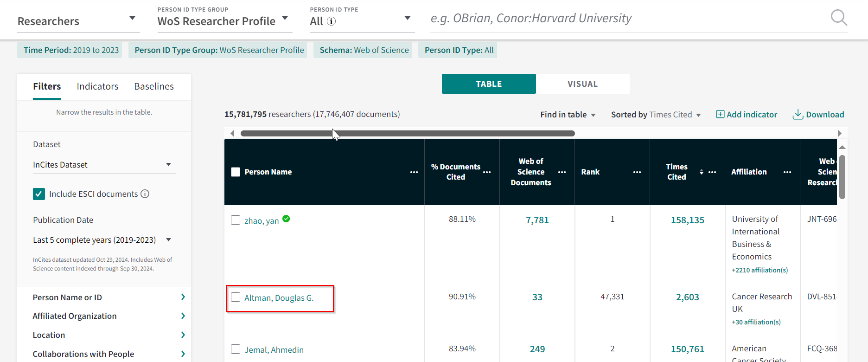
Task: Check the zhao, yan row checkbox
Action: (236, 220)
